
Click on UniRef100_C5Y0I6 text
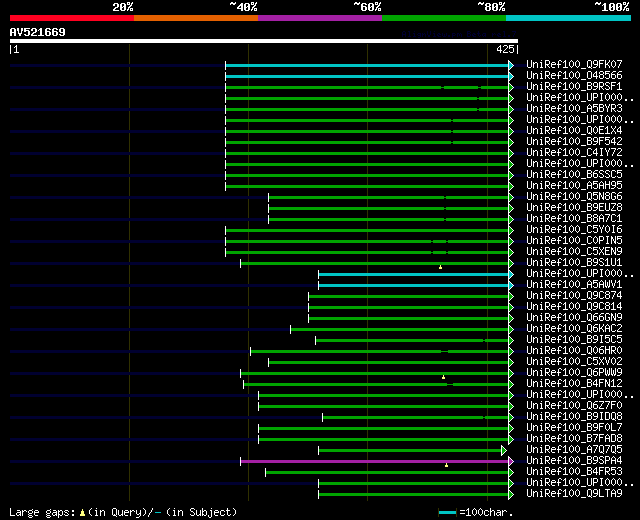click(x=574, y=229)
